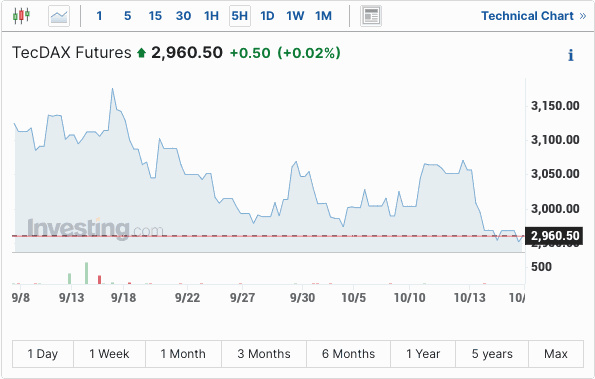Viewport: 595px width, 379px height.
Task: Click the green up arrow beside price
Action: point(142,53)
